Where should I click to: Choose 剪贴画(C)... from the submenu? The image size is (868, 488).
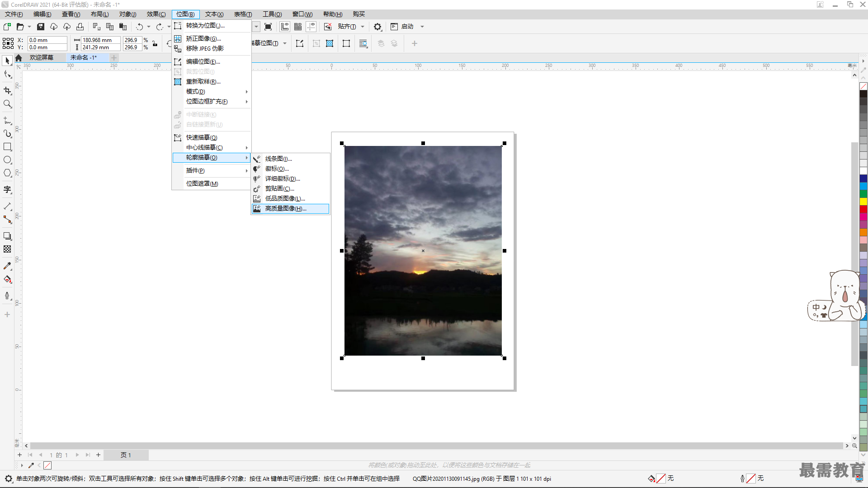(290, 188)
